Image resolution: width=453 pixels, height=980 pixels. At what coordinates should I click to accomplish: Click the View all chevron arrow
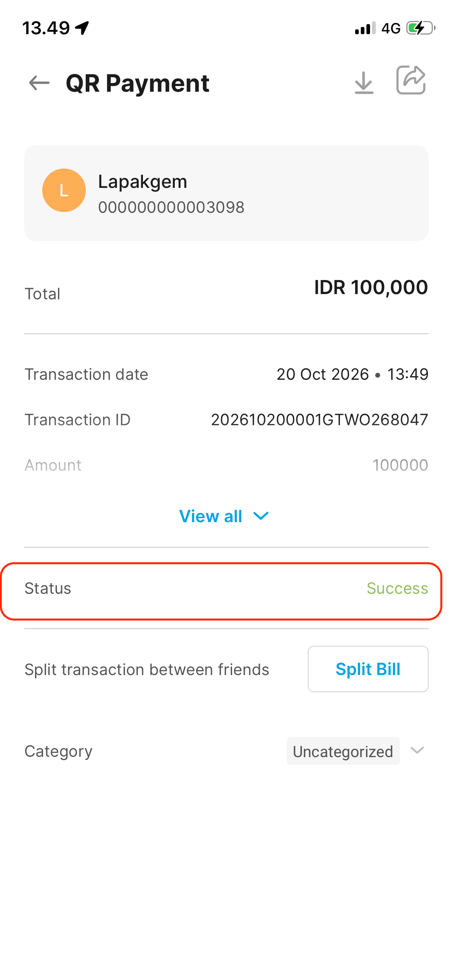(x=261, y=516)
